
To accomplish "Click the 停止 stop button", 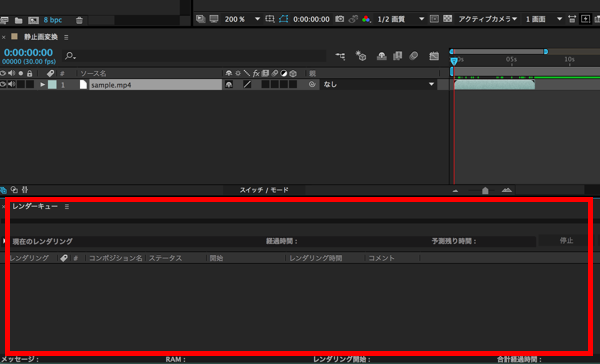I will point(566,241).
